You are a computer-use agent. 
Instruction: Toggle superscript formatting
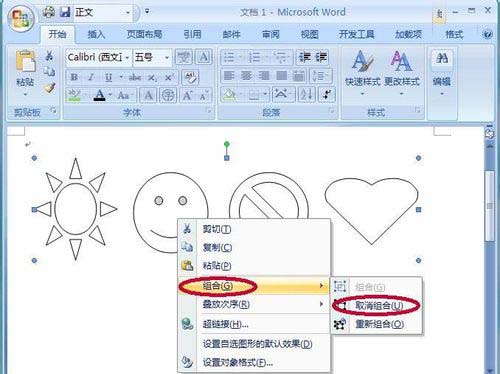169,78
